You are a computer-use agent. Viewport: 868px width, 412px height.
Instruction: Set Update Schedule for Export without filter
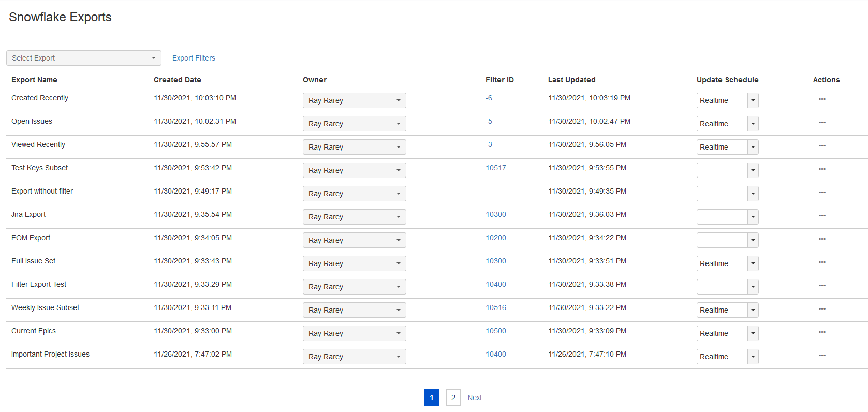point(727,194)
